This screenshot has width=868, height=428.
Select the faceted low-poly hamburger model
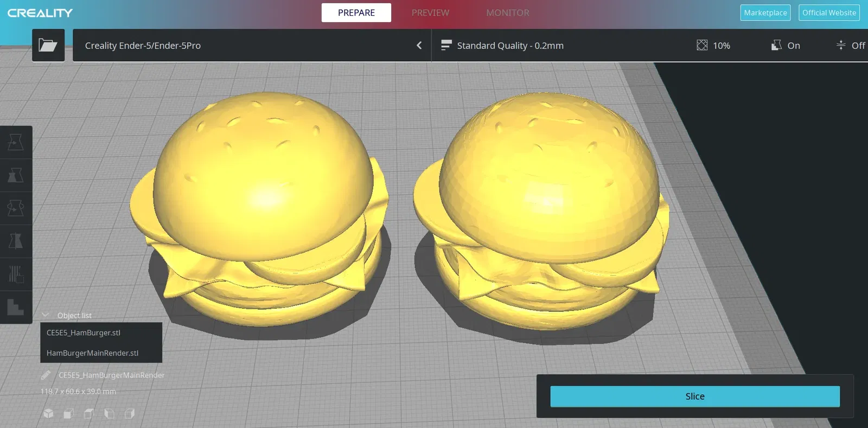pyautogui.click(x=540, y=212)
